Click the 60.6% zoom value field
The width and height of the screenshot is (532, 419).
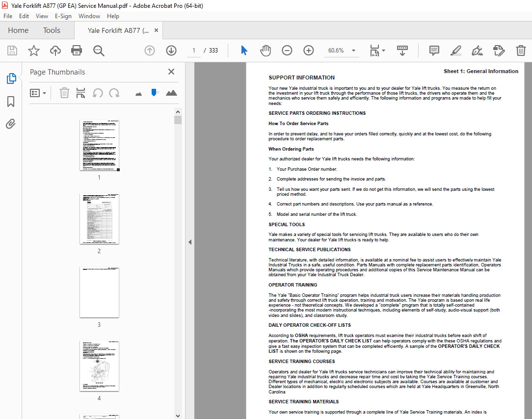click(336, 51)
